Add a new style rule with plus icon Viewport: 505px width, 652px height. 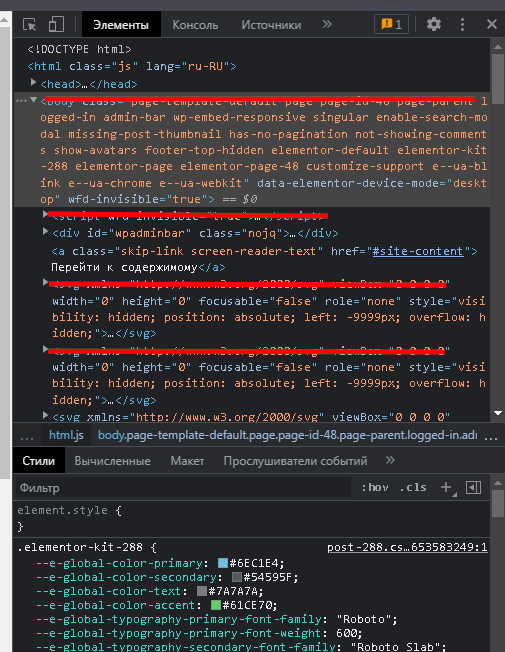pyautogui.click(x=446, y=487)
